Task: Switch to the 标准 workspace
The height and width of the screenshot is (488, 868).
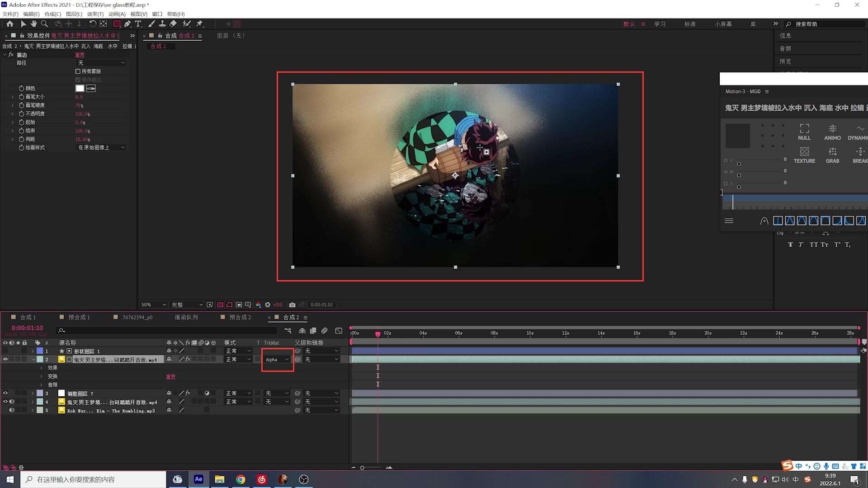Action: 690,24
